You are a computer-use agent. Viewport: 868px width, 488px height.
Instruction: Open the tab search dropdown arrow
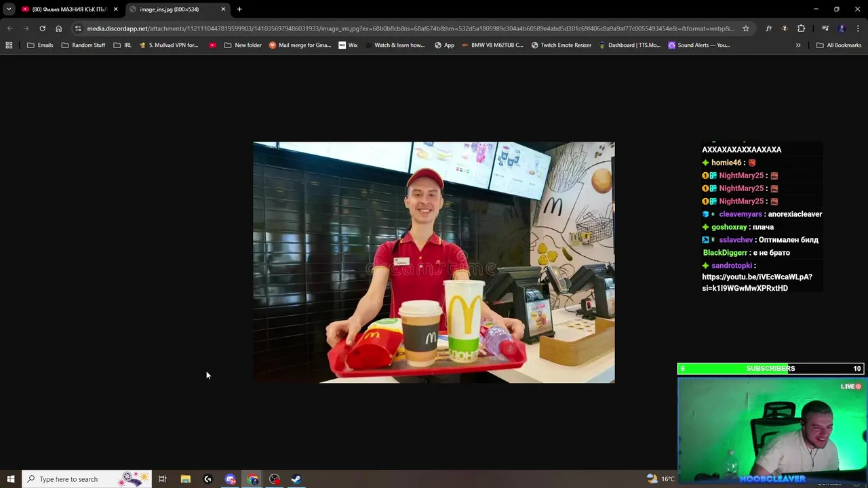pos(9,9)
